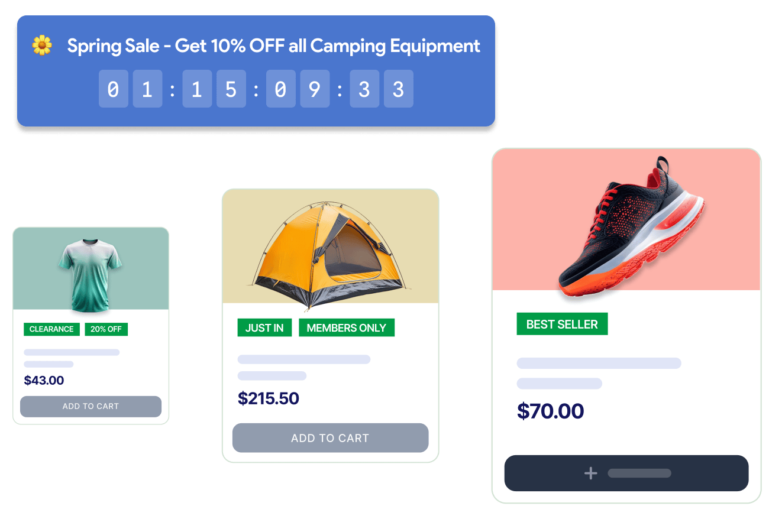
Task: Select the BEST SELLER badge on the shoe card
Action: click(x=562, y=324)
